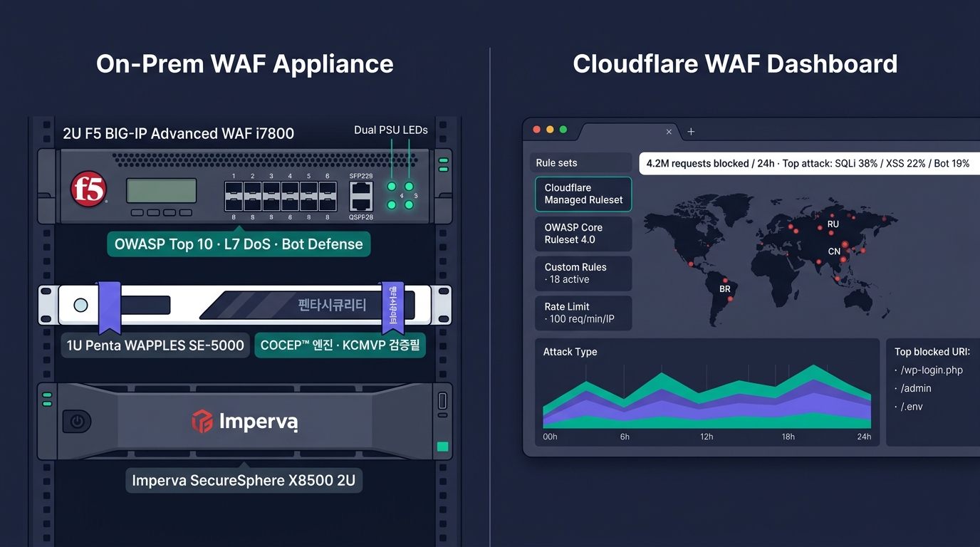Select OWASP Core Ruleset 4.0

pyautogui.click(x=583, y=234)
